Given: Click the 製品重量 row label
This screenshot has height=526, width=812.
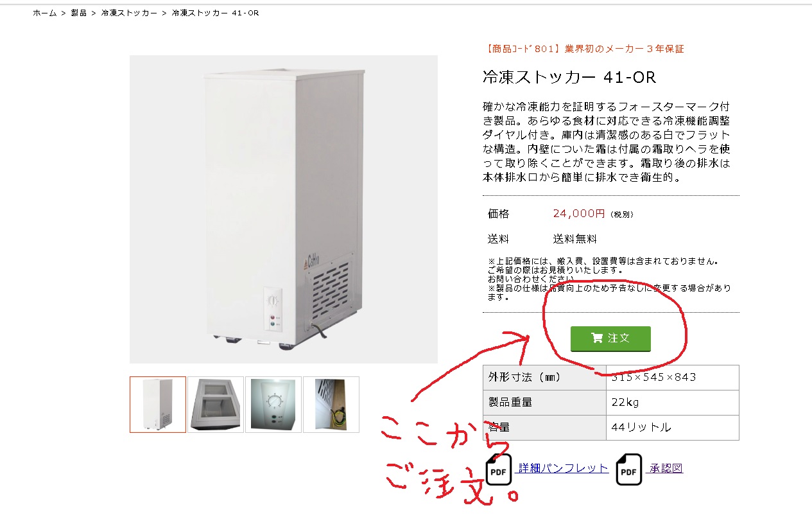Looking at the screenshot, I should pos(544,403).
